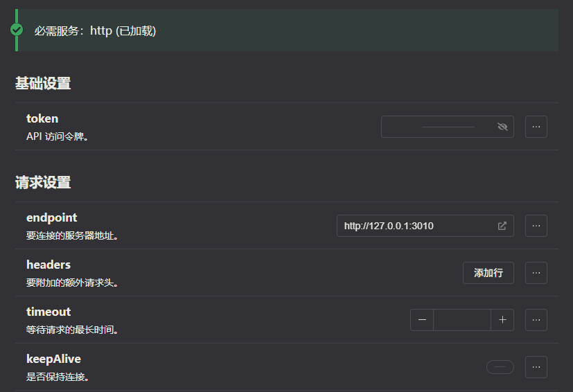The image size is (573, 392).
Task: Toggle the keepAlive switch
Action: (x=500, y=367)
